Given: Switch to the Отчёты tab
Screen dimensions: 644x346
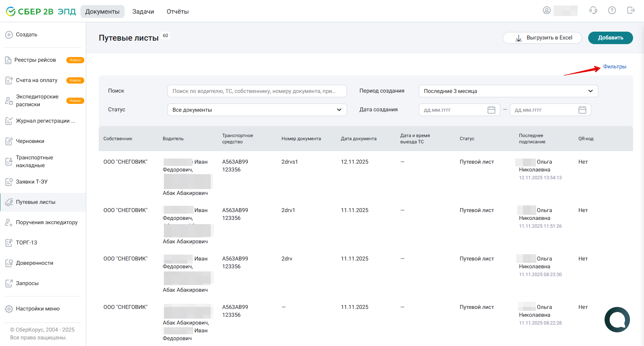Looking at the screenshot, I should coord(178,12).
